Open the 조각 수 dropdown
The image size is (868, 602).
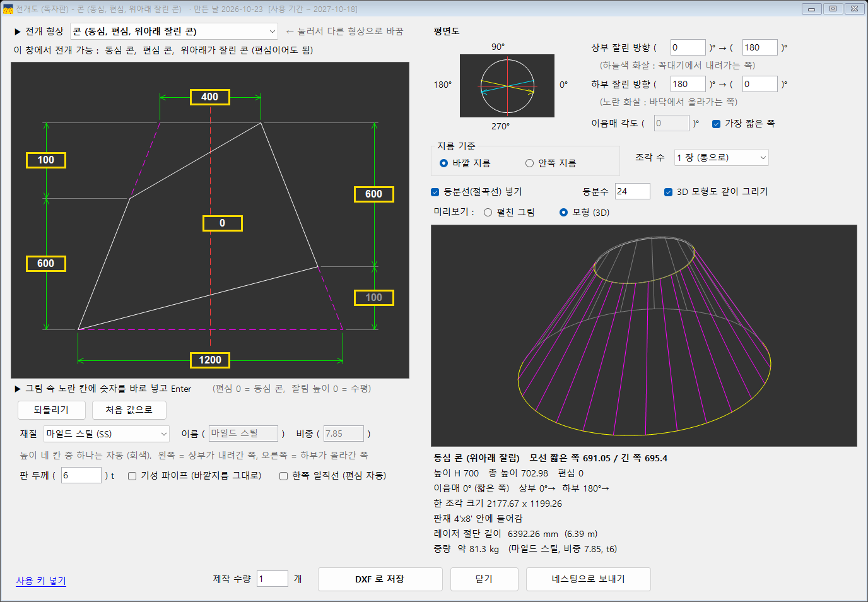(x=721, y=158)
